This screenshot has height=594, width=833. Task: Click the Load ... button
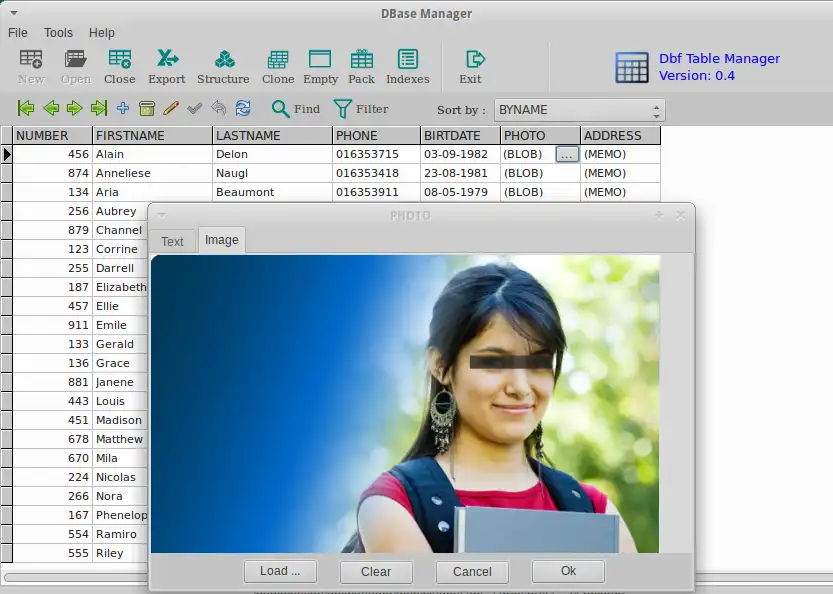(280, 572)
